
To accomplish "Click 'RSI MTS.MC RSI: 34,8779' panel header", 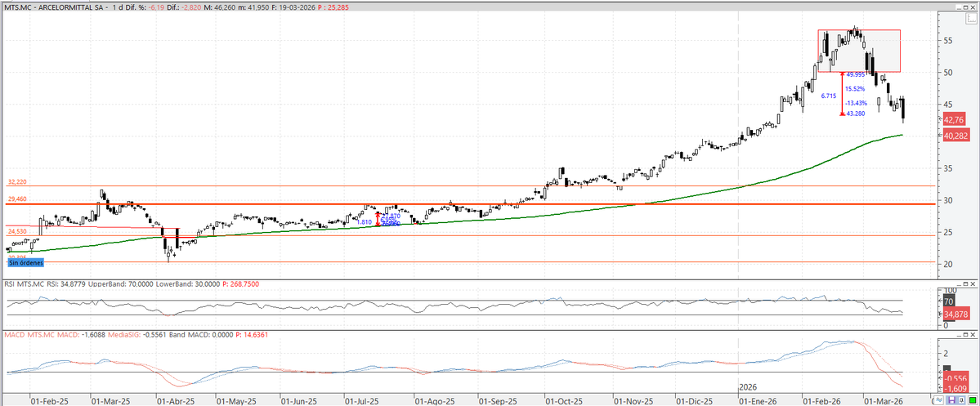I will click(45, 284).
